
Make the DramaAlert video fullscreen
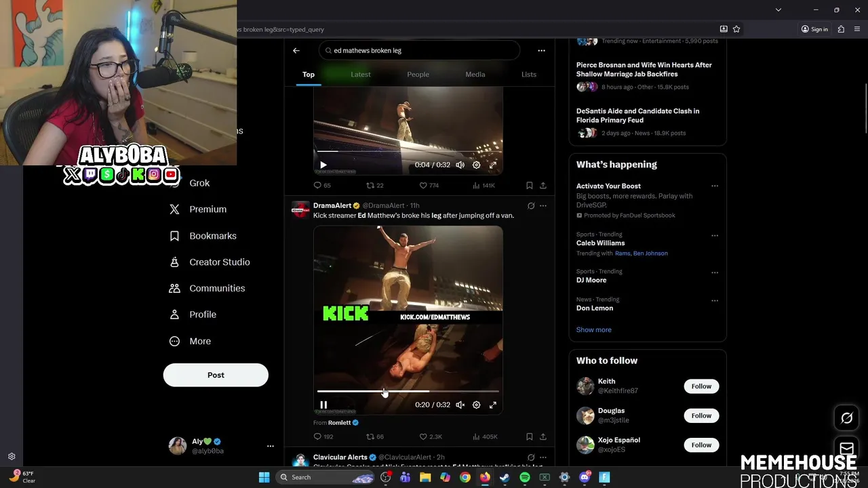(x=493, y=405)
